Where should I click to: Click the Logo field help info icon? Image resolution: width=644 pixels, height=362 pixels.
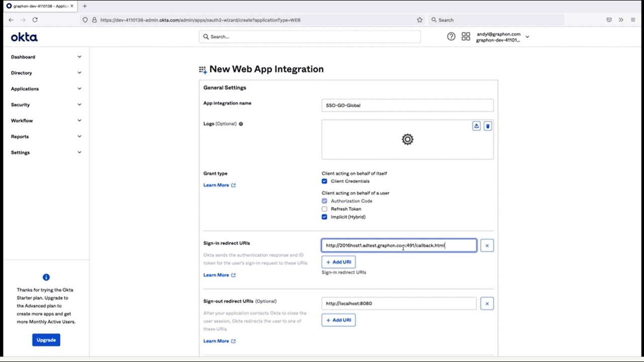point(240,124)
